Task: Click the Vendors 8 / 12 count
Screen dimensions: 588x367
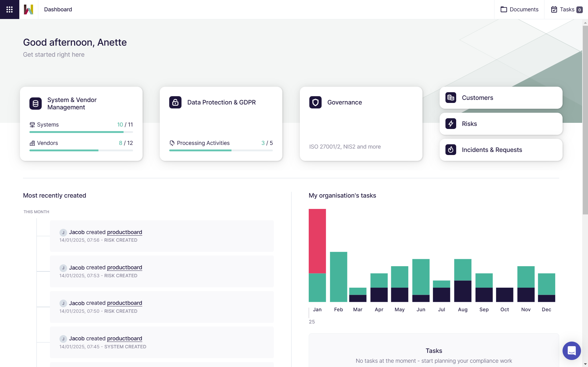Action: tap(126, 143)
